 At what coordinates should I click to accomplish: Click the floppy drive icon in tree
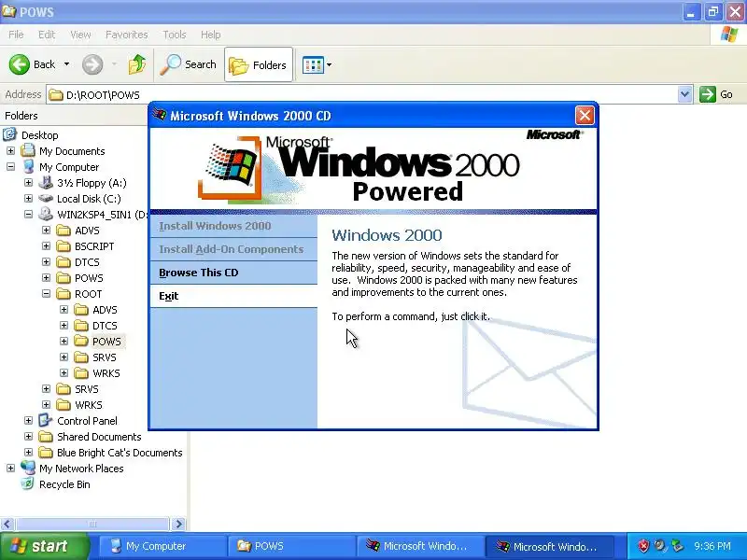coord(46,182)
